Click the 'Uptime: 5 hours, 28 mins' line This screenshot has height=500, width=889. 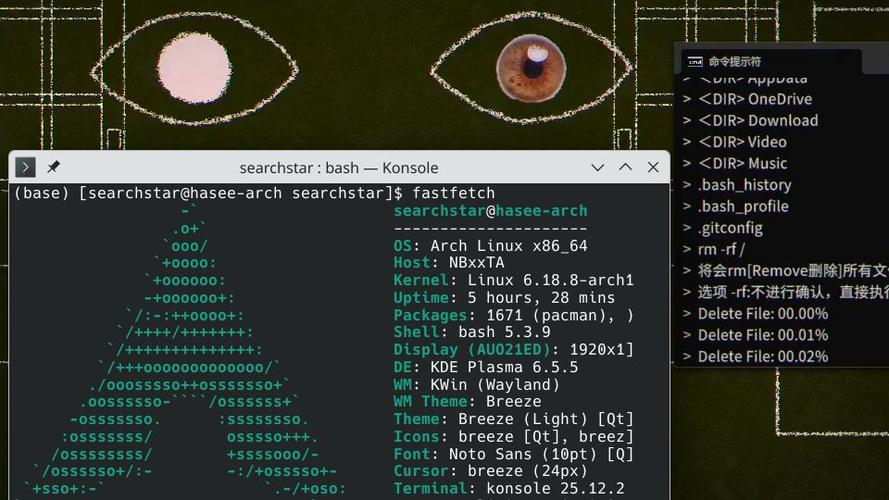(504, 298)
